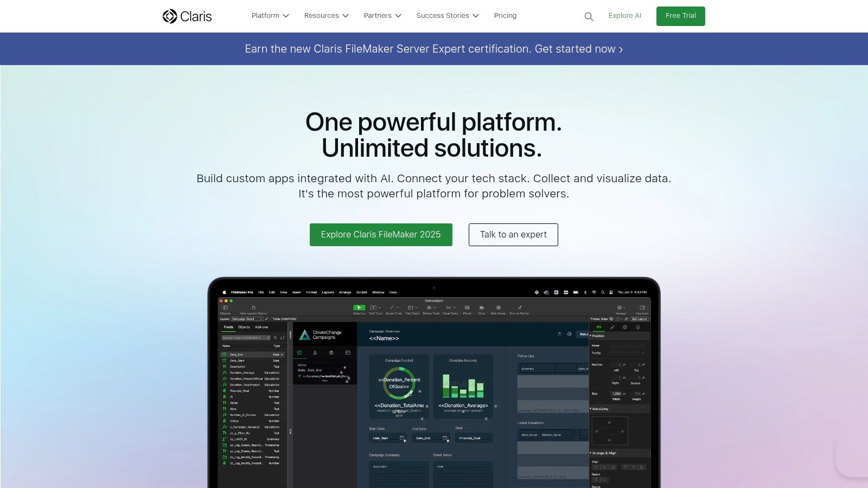868x488 pixels.
Task: Click the Exit Layout button
Action: pos(640,319)
